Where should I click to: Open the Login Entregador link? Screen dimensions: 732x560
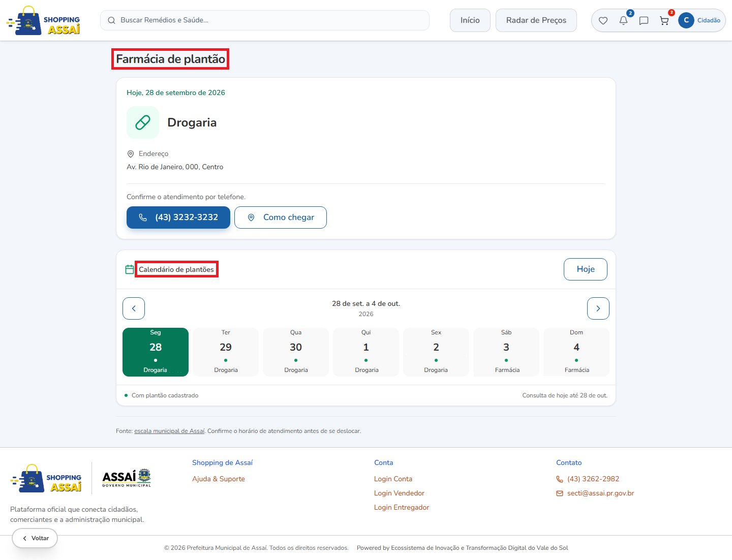pyautogui.click(x=402, y=507)
